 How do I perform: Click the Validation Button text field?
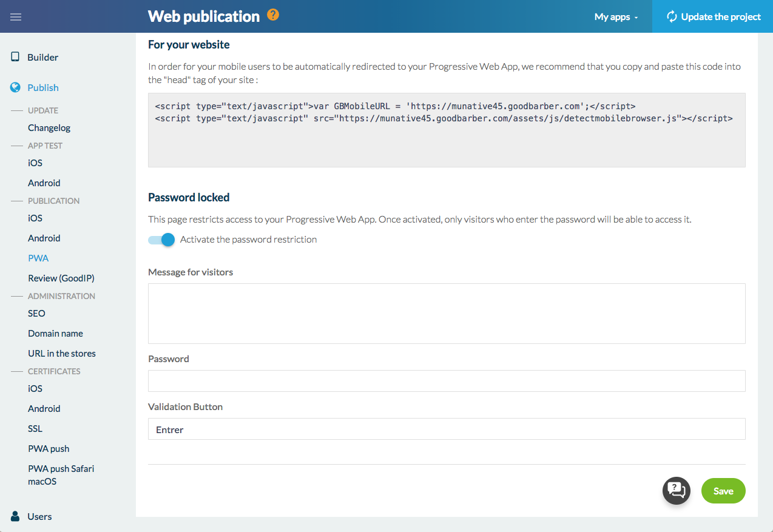coord(446,429)
